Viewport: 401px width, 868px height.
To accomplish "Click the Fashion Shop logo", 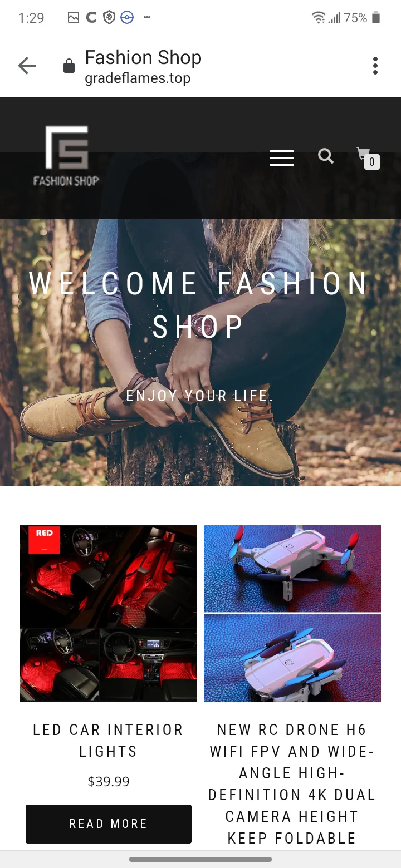I will (66, 156).
